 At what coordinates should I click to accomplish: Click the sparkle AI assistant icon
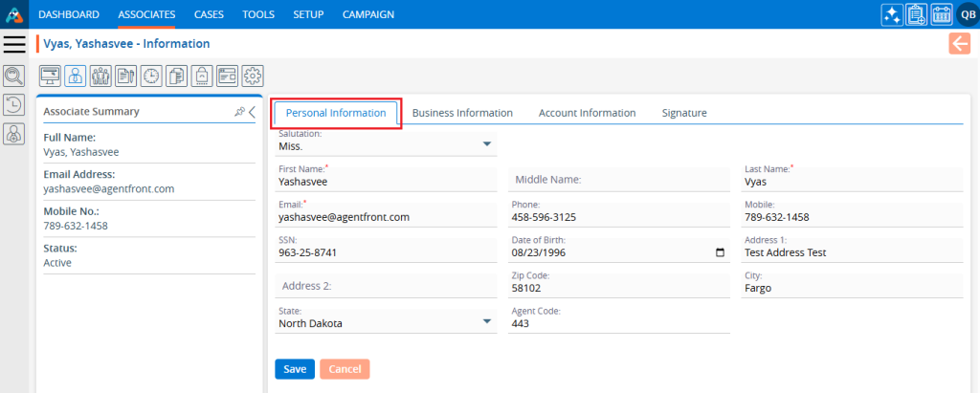892,14
